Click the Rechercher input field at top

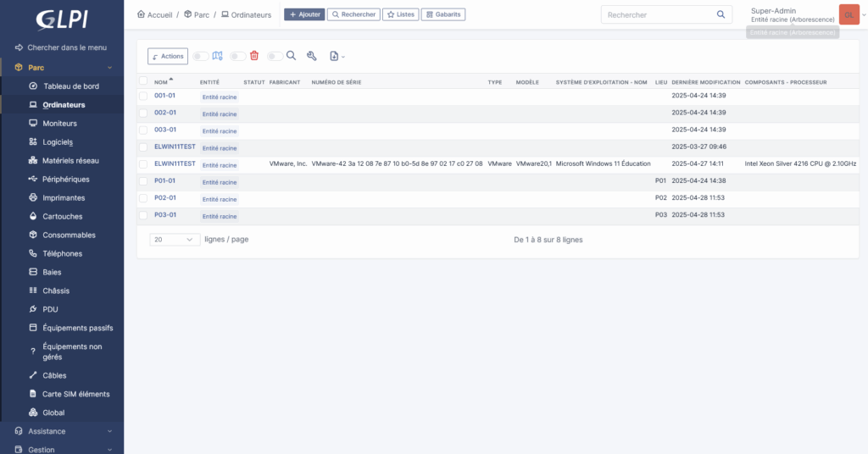click(x=657, y=14)
